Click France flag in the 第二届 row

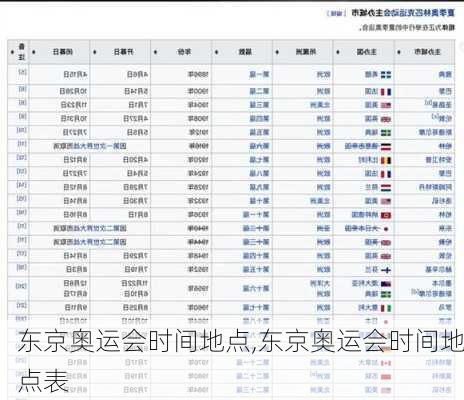pos(386,92)
